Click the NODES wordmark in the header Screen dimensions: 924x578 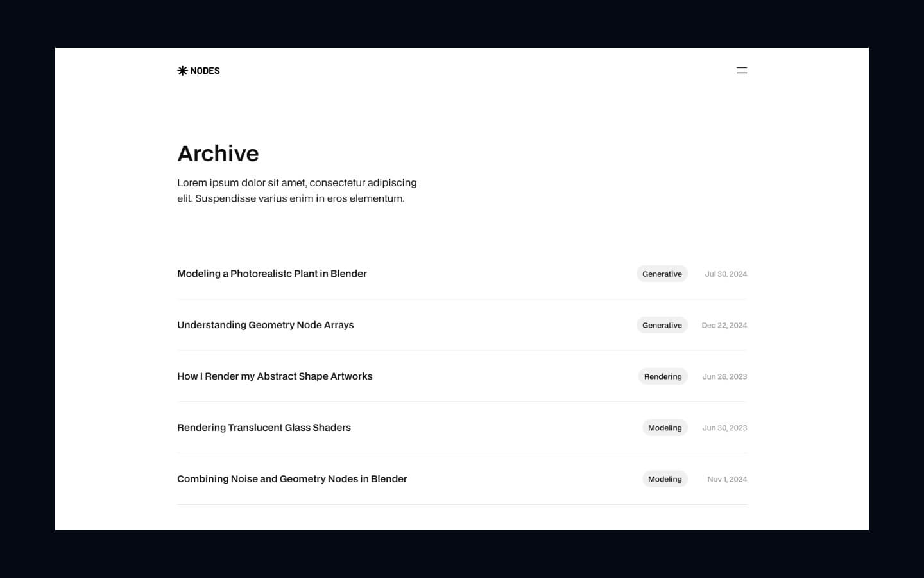pyautogui.click(x=205, y=71)
